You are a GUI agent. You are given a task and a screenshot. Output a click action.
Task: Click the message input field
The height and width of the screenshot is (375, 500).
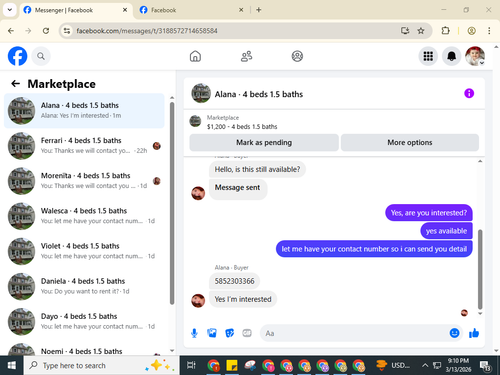[x=356, y=333]
